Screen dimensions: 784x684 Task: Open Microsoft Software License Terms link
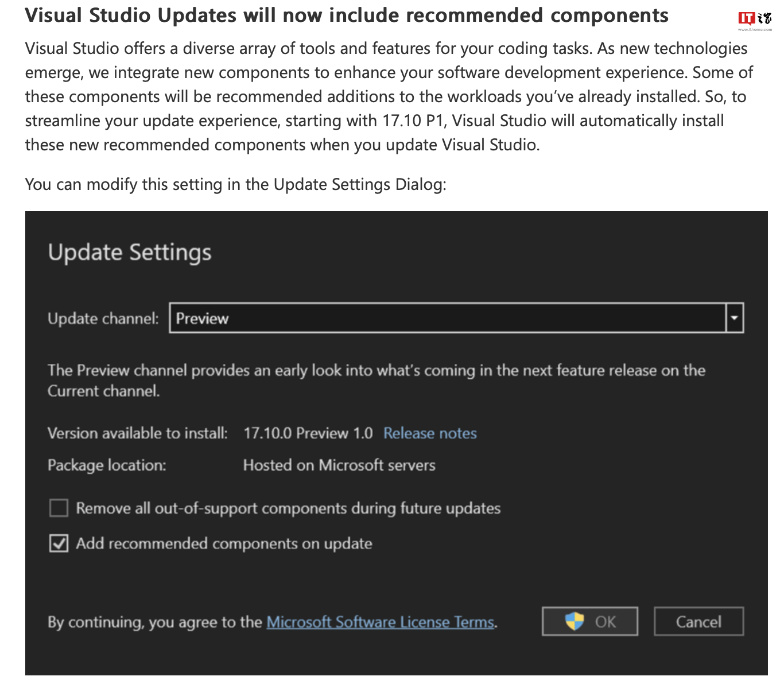pyautogui.click(x=380, y=622)
